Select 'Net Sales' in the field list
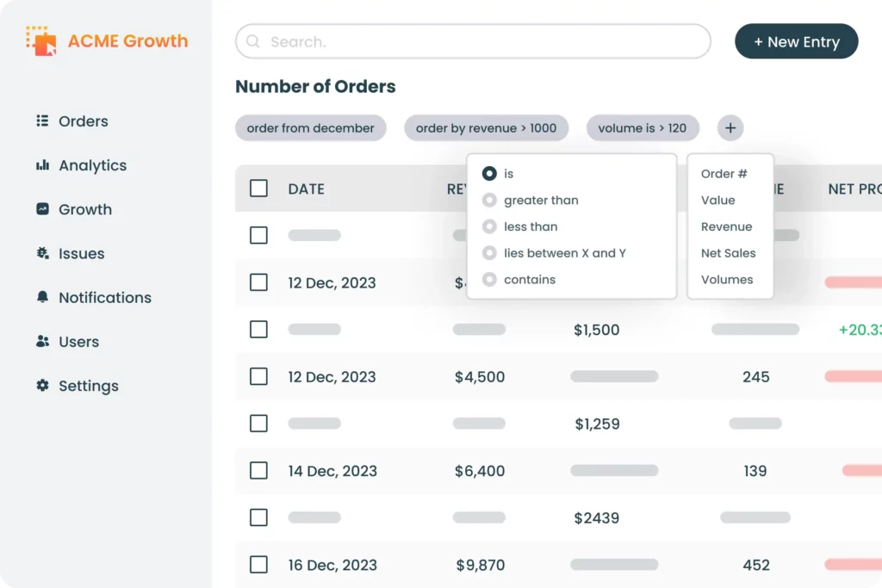This screenshot has height=588, width=882. tap(730, 253)
